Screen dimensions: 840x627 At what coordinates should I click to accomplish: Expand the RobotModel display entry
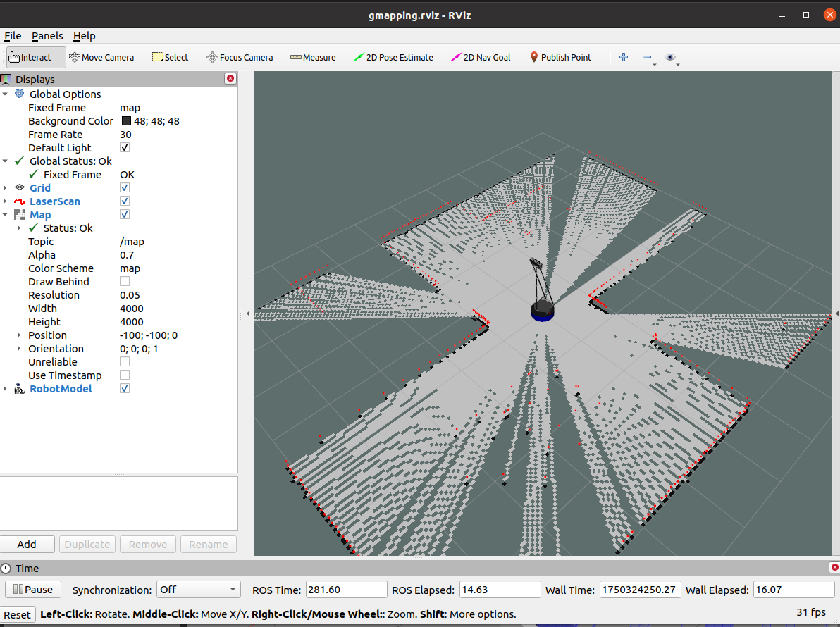pos(4,388)
